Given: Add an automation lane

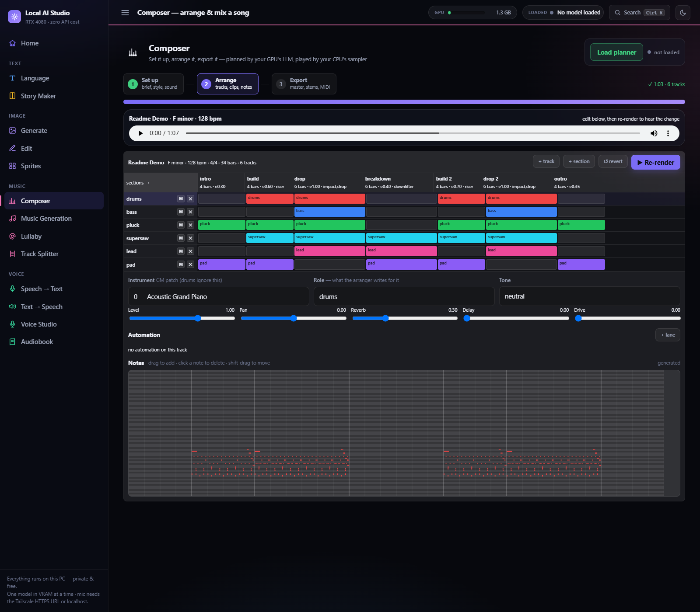Looking at the screenshot, I should click(668, 335).
